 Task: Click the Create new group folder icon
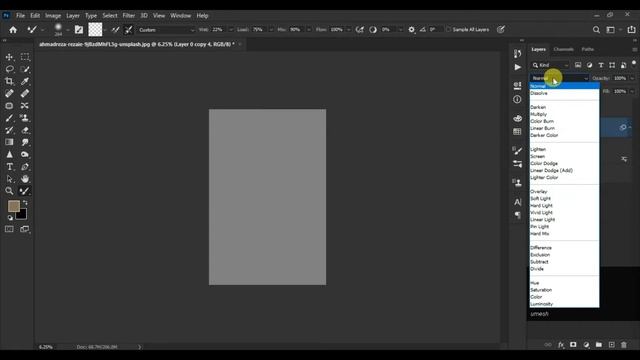[598, 345]
